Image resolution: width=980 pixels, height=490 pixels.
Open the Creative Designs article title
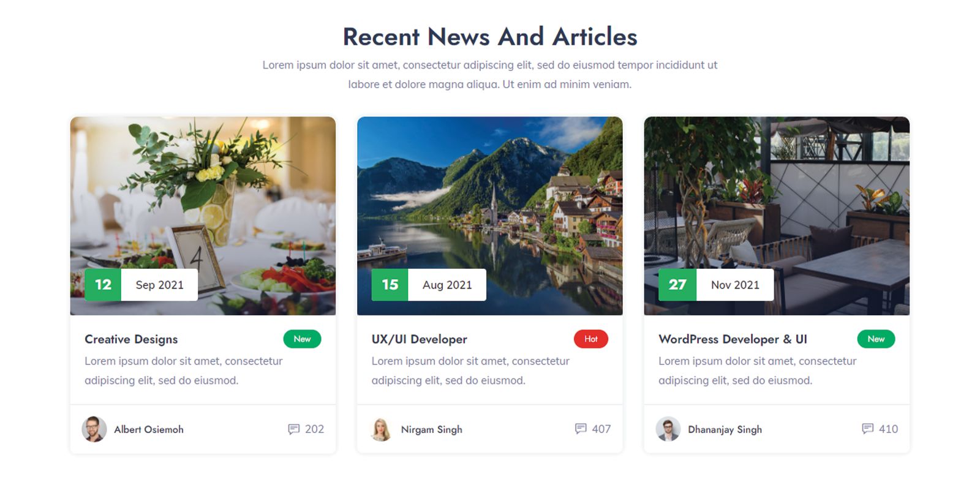click(x=131, y=339)
